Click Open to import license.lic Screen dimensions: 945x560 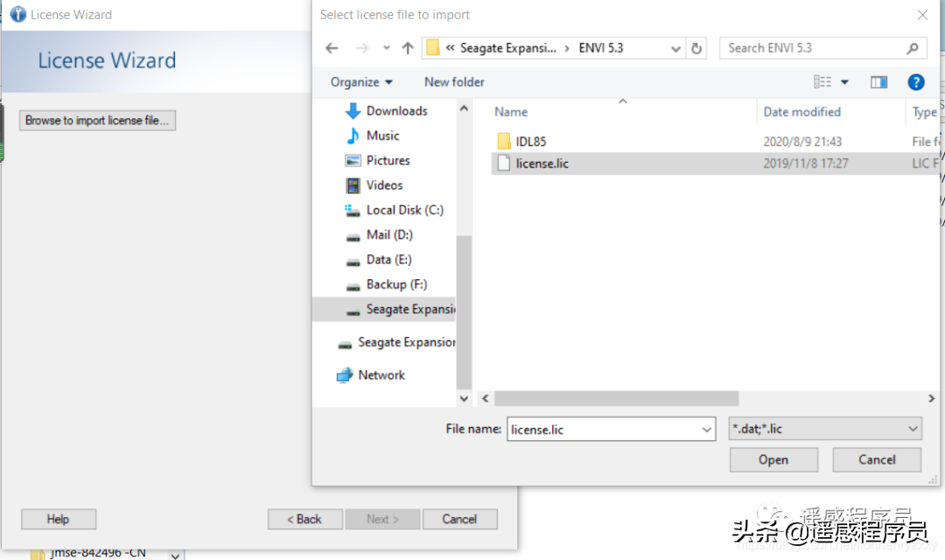point(773,459)
